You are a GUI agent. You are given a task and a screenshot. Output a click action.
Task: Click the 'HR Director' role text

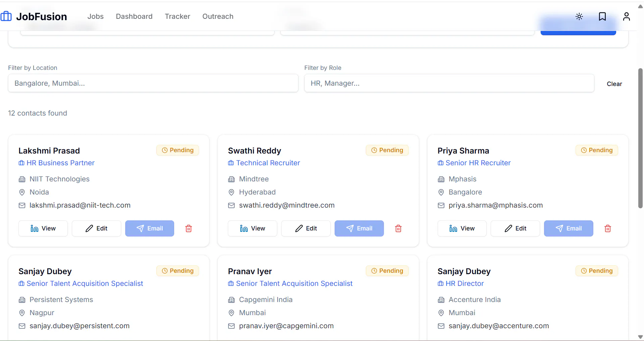(465, 284)
